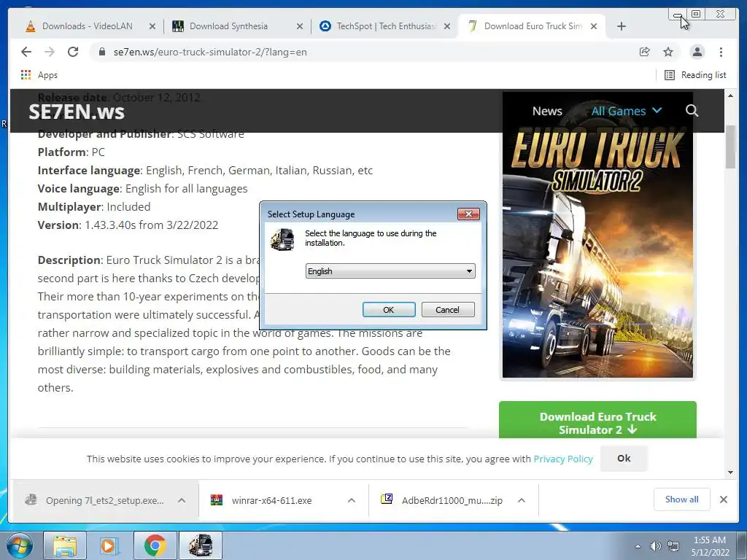Open the Privacy Policy link
The width and height of the screenshot is (747, 560).
(x=563, y=459)
